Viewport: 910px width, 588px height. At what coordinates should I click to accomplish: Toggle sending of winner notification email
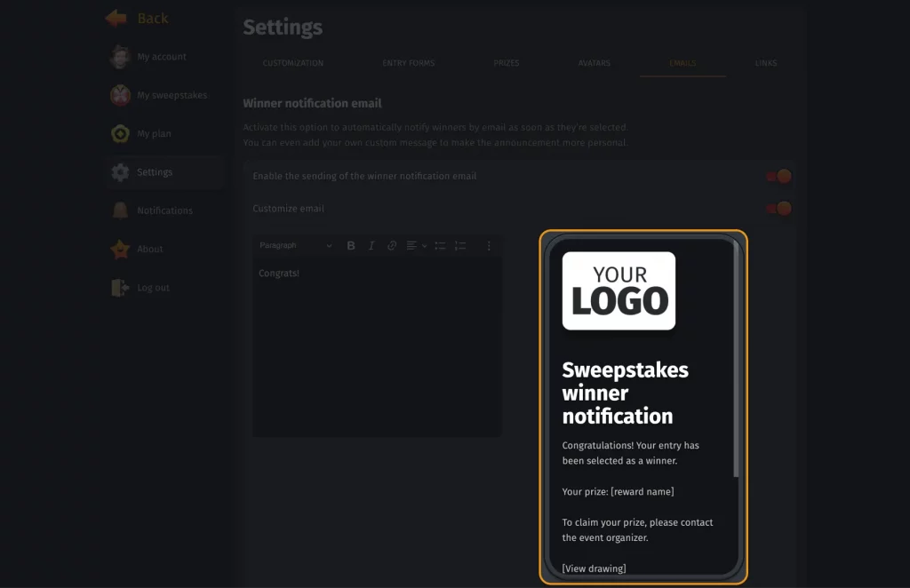point(778,177)
